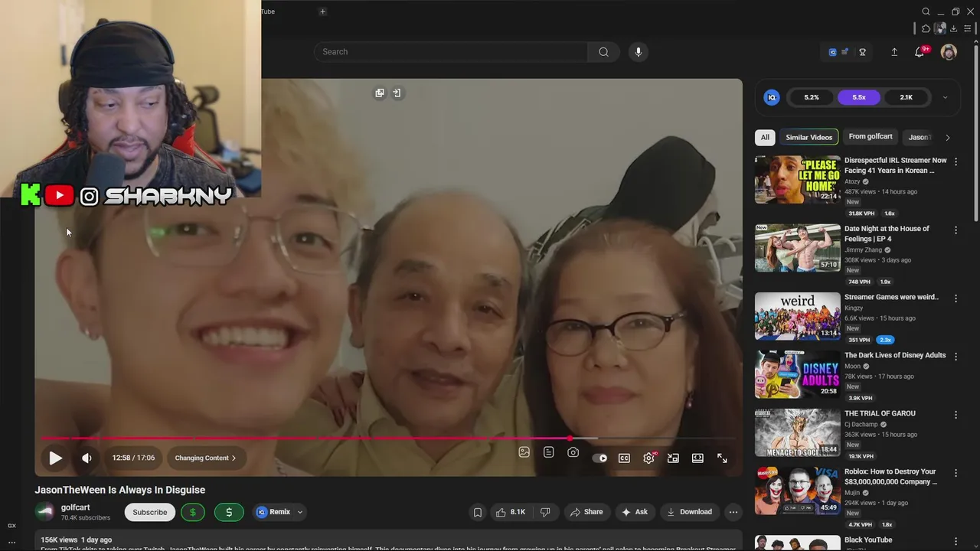The height and width of the screenshot is (551, 980).
Task: Open browser downloads icon
Action: click(953, 29)
